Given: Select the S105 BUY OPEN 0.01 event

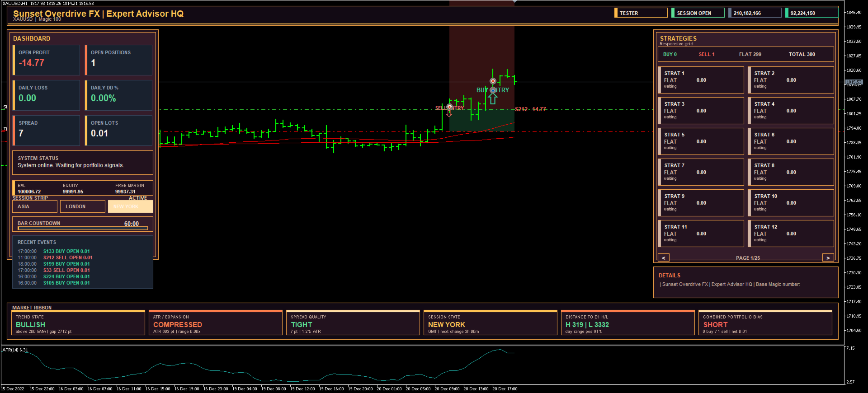Looking at the screenshot, I should (x=66, y=283).
